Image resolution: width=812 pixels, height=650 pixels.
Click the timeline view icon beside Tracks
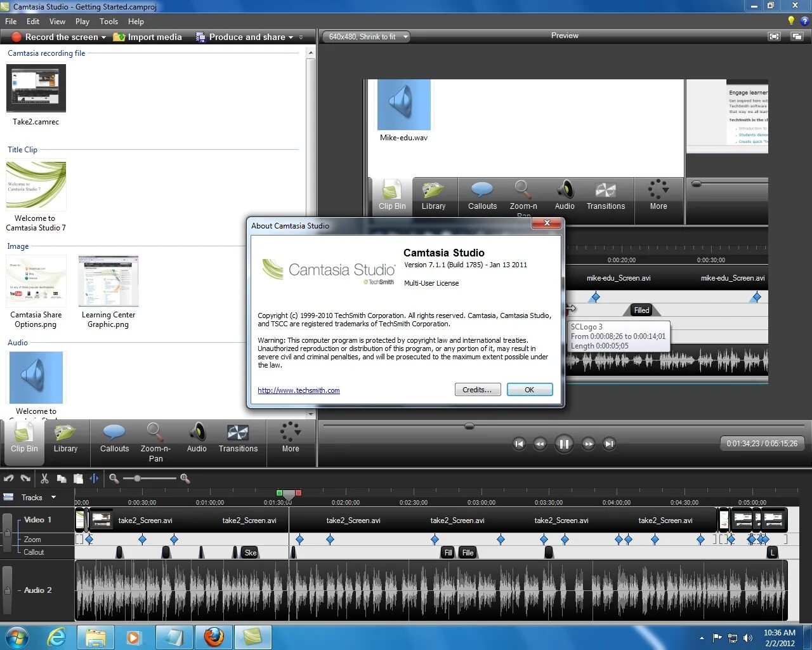[9, 497]
